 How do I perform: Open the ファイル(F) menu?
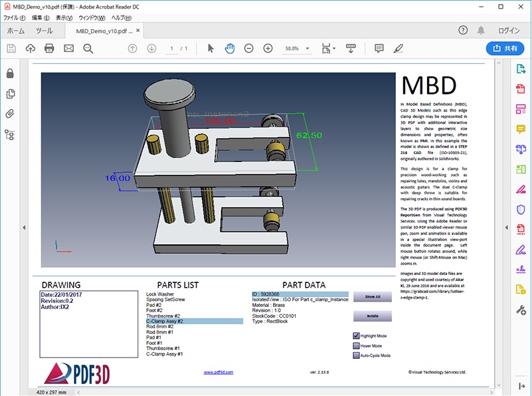pos(15,17)
